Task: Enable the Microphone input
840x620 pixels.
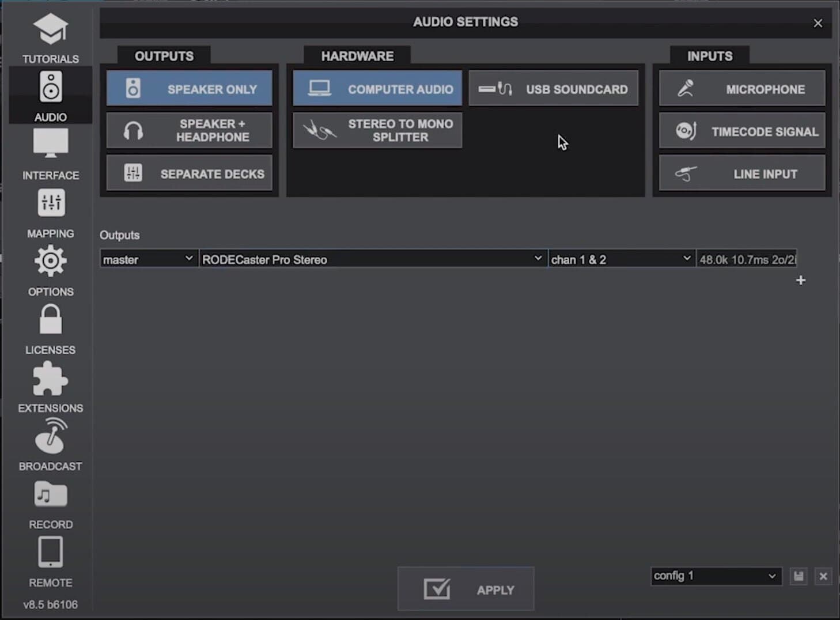Action: coord(741,88)
